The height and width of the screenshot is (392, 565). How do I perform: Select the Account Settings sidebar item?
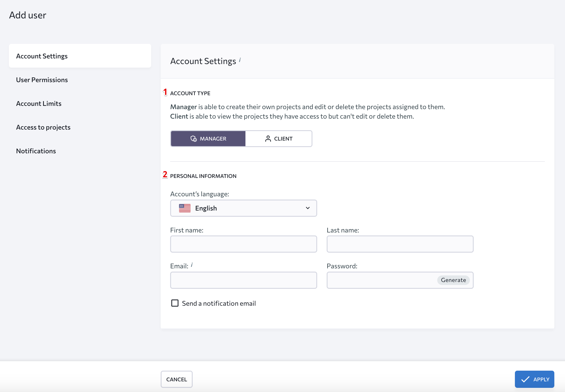click(42, 56)
